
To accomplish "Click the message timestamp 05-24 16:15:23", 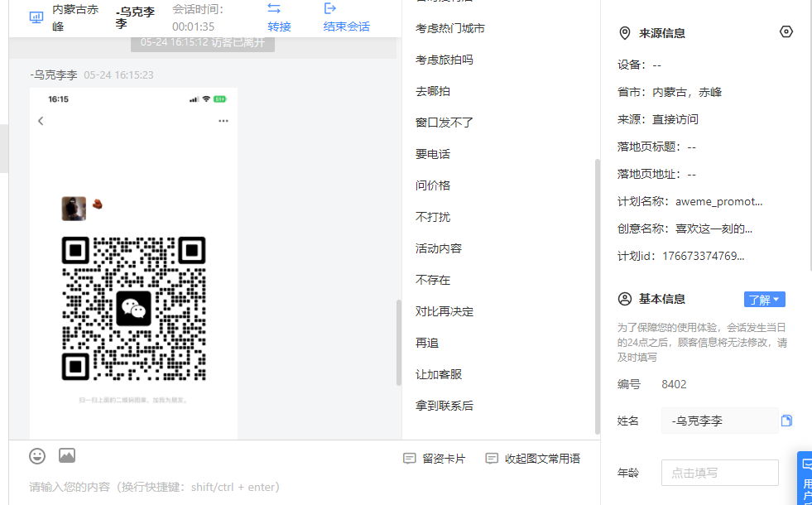I will pos(118,75).
